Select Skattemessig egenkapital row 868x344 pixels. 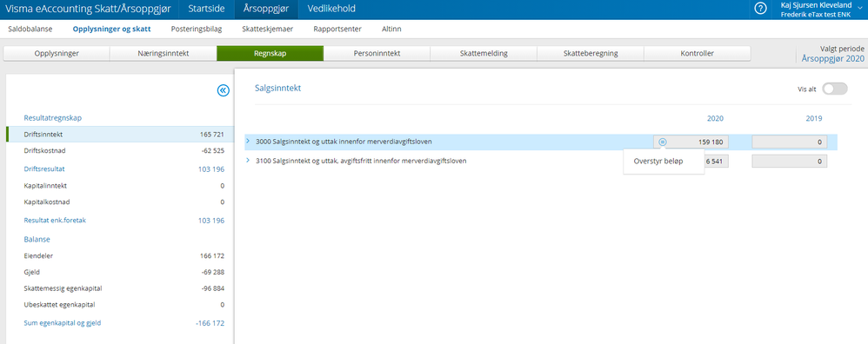pyautogui.click(x=119, y=288)
